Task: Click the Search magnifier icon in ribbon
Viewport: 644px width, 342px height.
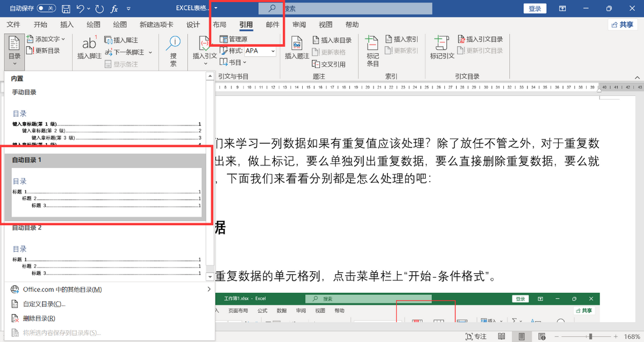Action: click(173, 44)
